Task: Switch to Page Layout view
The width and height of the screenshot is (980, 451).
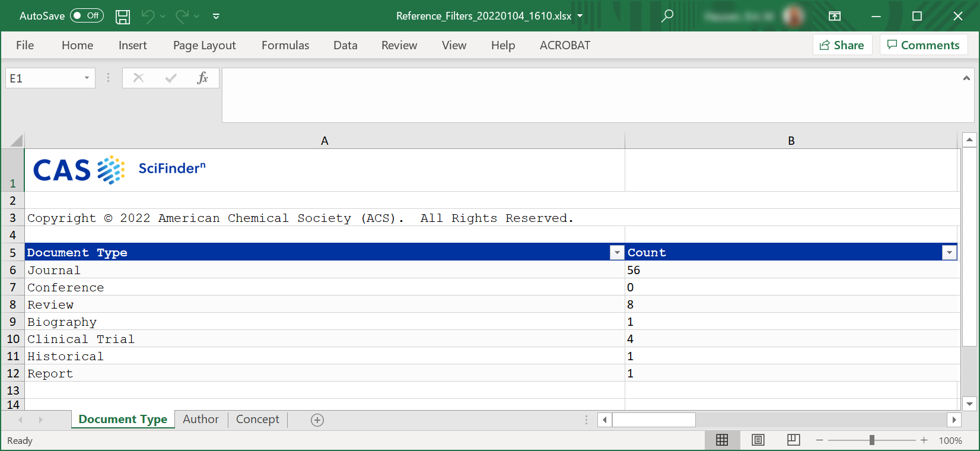Action: click(x=758, y=440)
